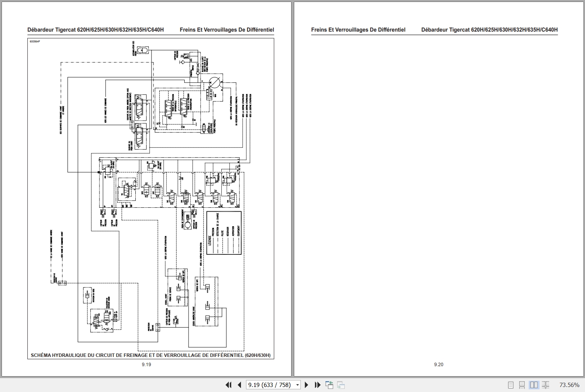Click the zoom percentage 73.56% label
The image size is (585, 392).
pos(570,385)
